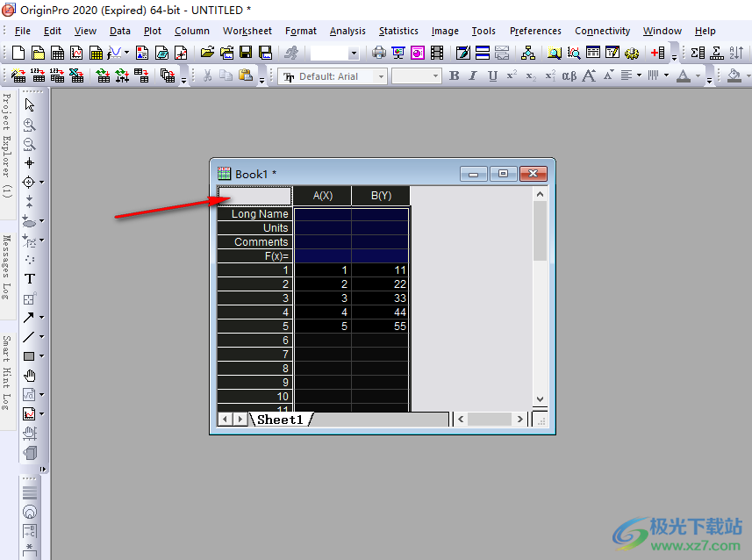Open the Analysis menu
Image resolution: width=752 pixels, height=560 pixels.
pos(347,31)
